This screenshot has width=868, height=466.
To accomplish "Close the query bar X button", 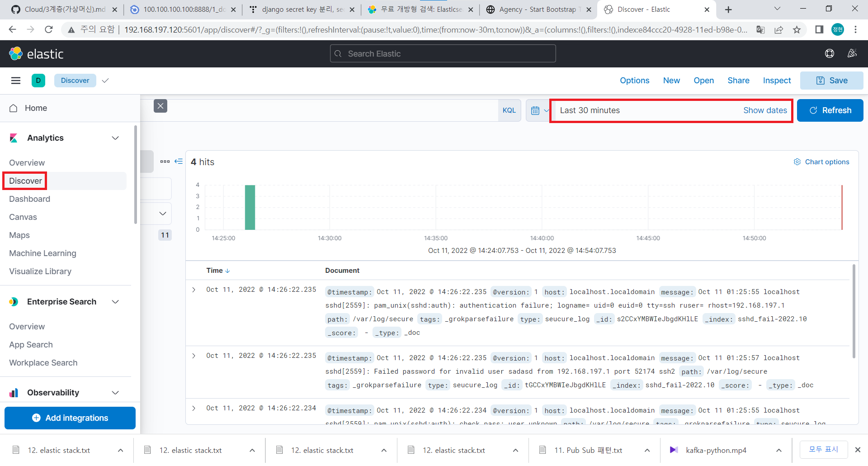I will point(160,106).
